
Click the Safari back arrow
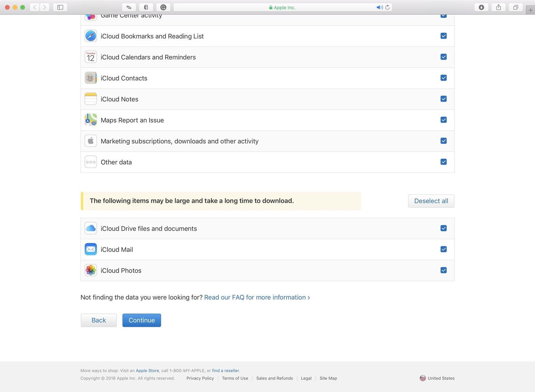pos(35,7)
